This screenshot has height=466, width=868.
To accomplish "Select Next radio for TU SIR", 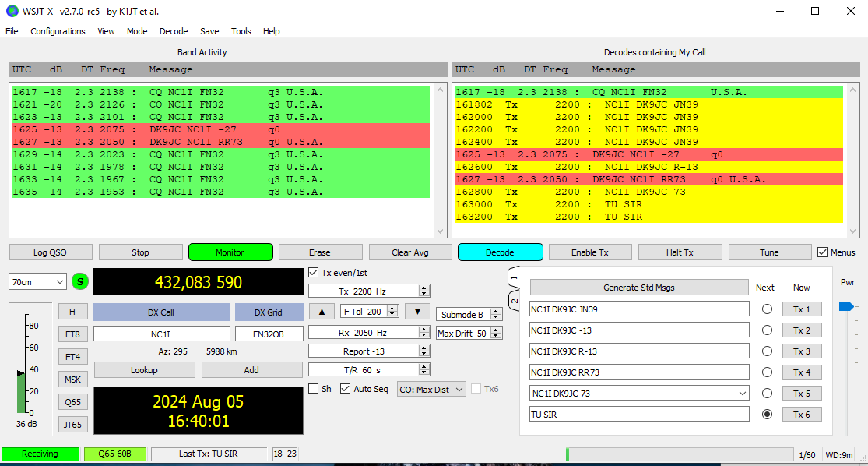I will tap(767, 415).
